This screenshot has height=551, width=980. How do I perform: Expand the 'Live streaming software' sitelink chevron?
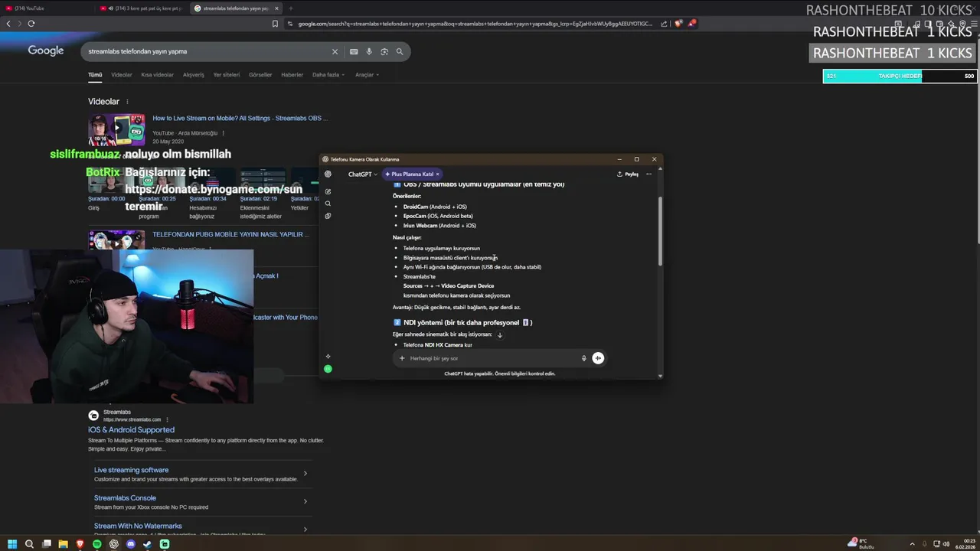click(305, 474)
